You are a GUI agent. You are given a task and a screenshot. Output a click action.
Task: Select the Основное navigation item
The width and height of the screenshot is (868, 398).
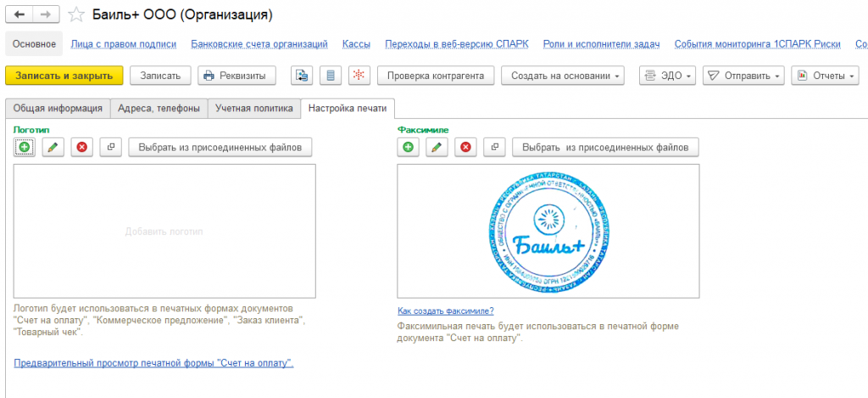pyautogui.click(x=34, y=44)
